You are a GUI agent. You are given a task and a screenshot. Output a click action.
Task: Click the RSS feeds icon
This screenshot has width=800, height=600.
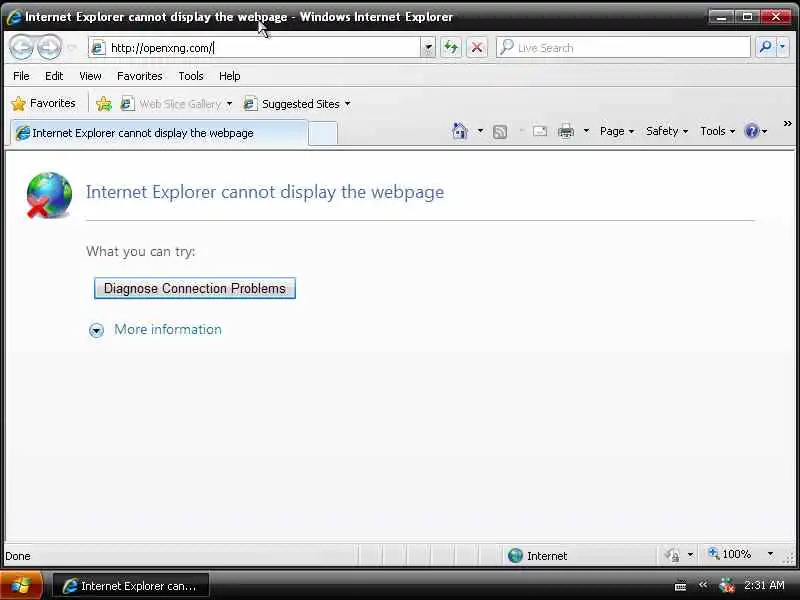tap(500, 132)
